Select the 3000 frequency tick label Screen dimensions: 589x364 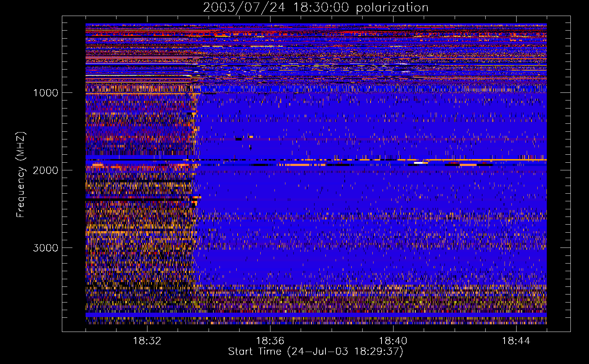coord(46,248)
